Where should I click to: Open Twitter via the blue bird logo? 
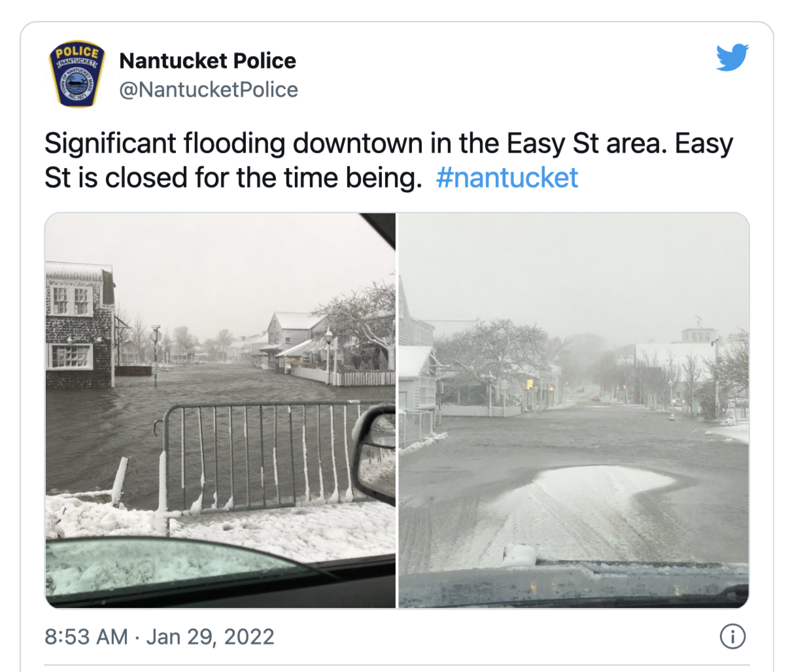[x=732, y=58]
